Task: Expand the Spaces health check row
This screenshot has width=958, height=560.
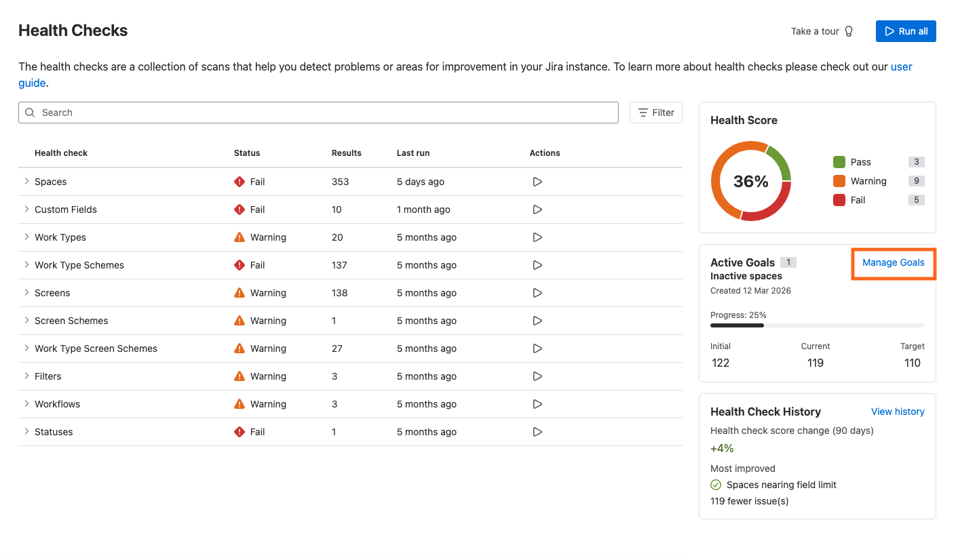Action: coord(27,182)
